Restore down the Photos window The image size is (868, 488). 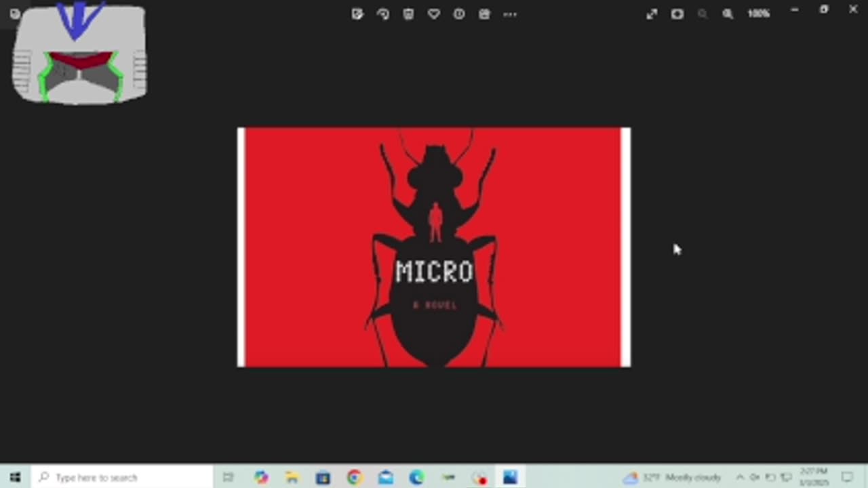point(824,9)
